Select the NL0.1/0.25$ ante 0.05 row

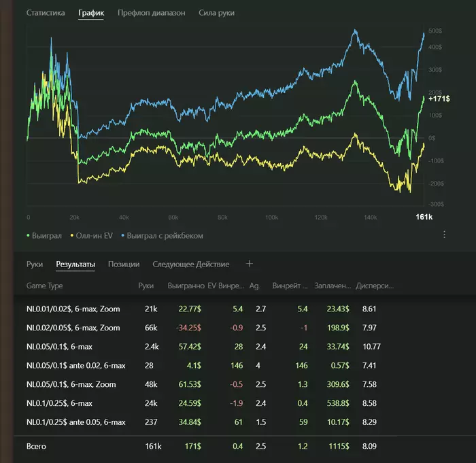(x=76, y=422)
